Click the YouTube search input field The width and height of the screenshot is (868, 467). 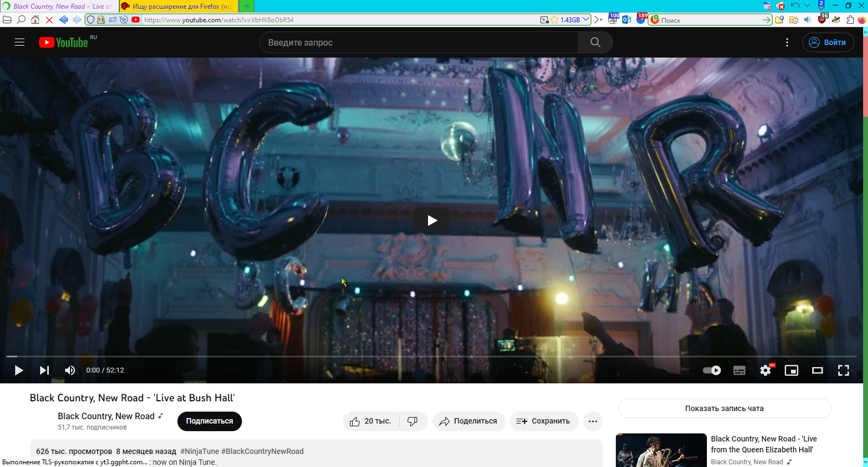[x=419, y=42]
